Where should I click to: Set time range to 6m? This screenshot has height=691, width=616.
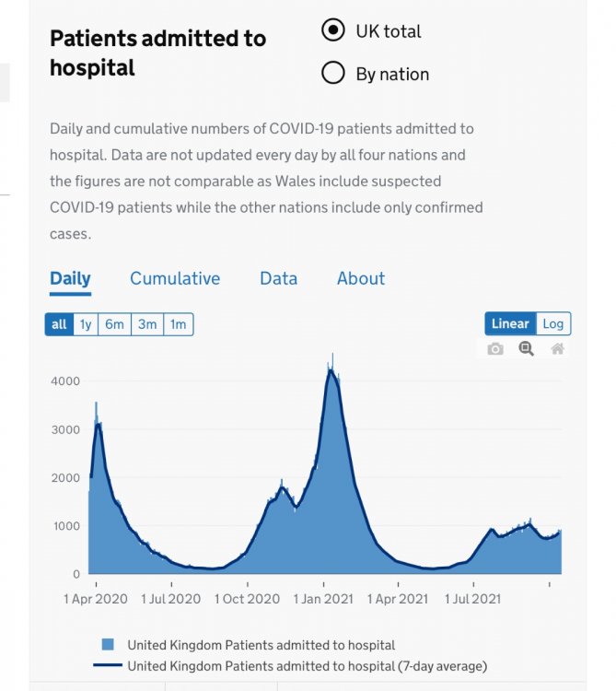pos(115,324)
